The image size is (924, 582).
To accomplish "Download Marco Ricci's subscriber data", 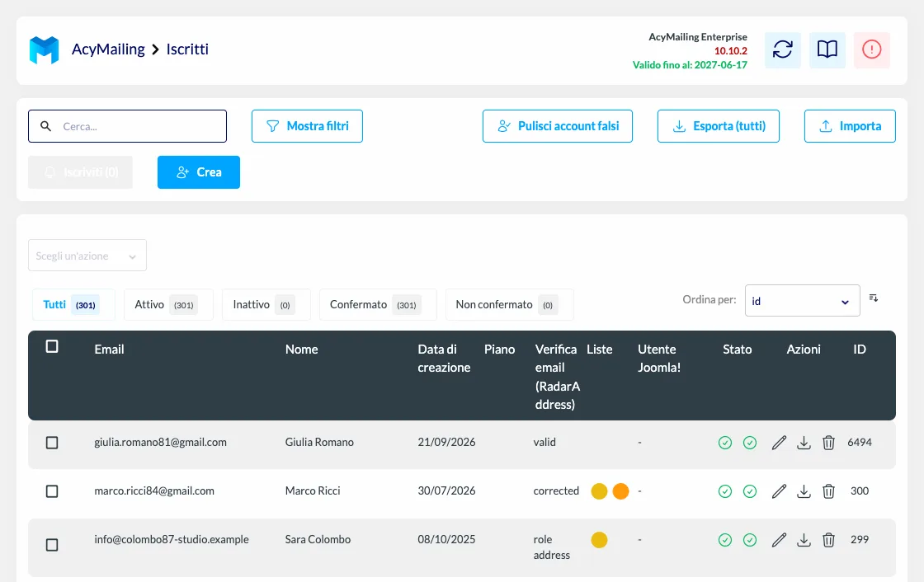I will point(804,491).
